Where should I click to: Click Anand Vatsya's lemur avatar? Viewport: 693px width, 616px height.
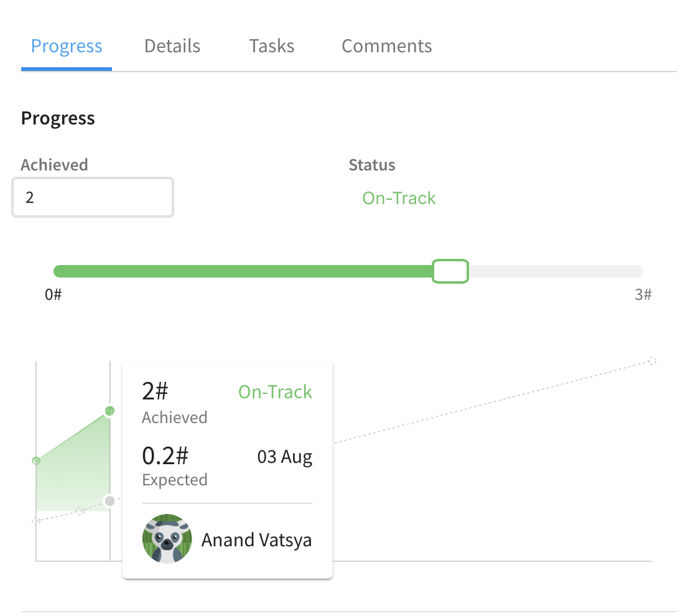click(167, 539)
